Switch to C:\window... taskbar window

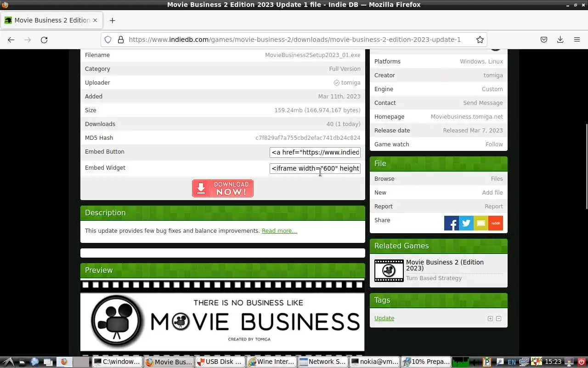117,362
